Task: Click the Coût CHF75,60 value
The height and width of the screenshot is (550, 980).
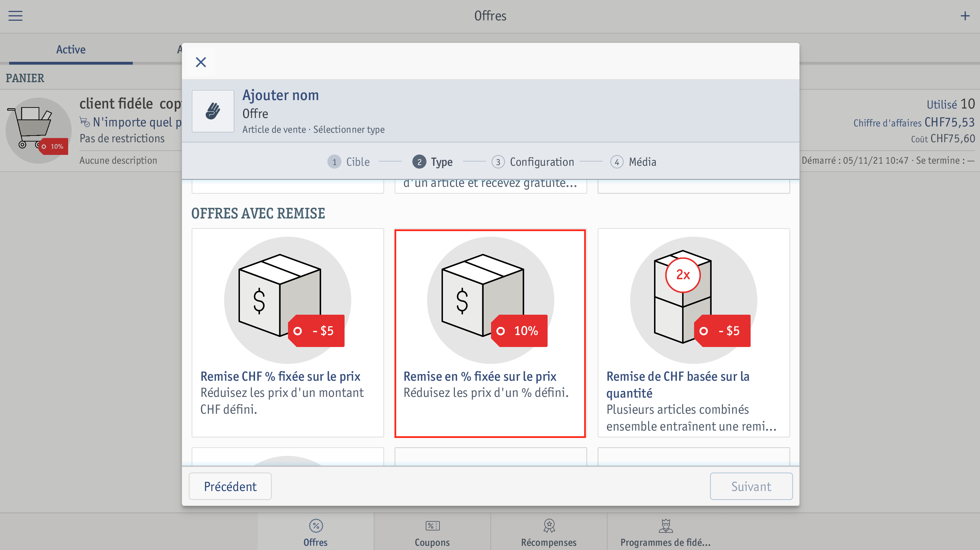Action: (943, 138)
